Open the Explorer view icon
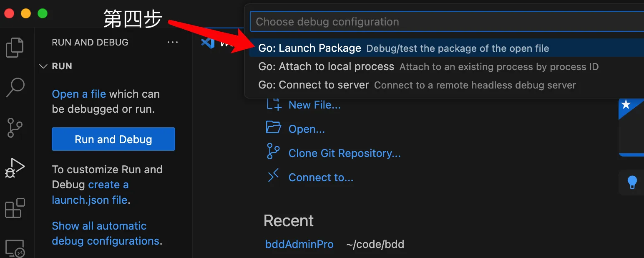This screenshot has width=644, height=258. click(15, 47)
